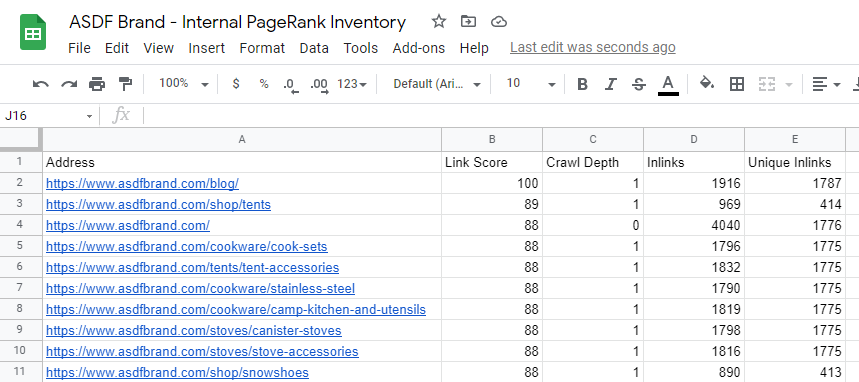Open the cookware/stainless-steel link
This screenshot has height=382, width=859.
pos(201,288)
